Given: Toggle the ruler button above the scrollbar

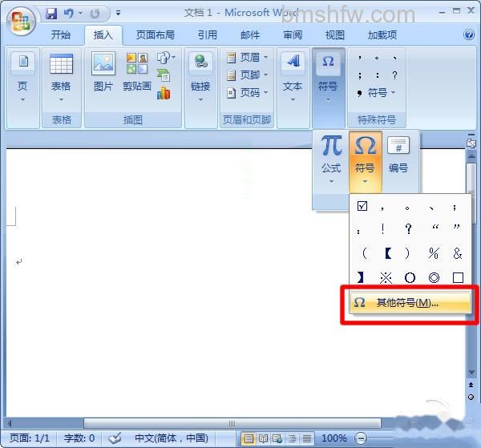Looking at the screenshot, I should [x=471, y=143].
